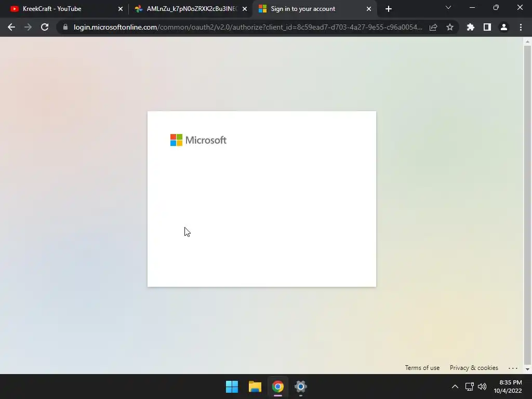This screenshot has height=399, width=532.
Task: Select the Sign in to your account tab
Action: (314, 9)
